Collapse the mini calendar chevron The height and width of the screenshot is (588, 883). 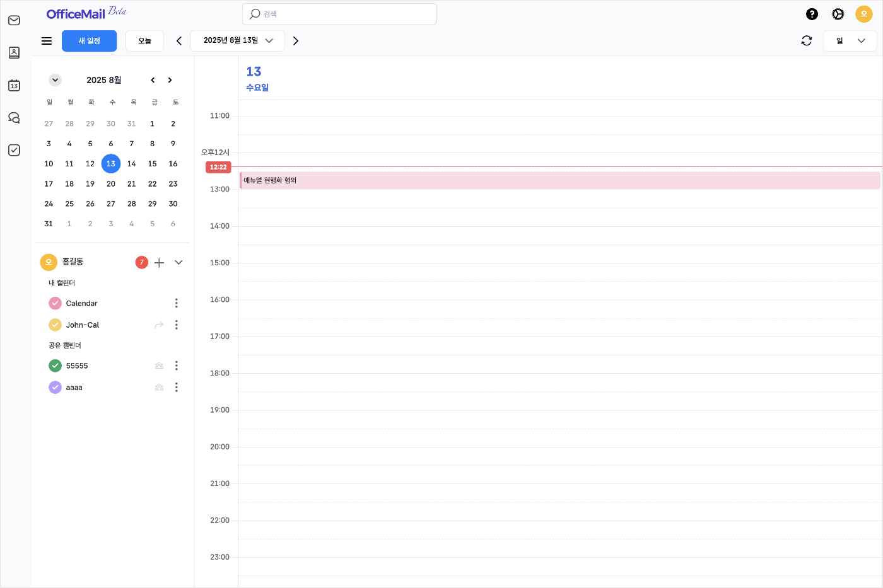(x=56, y=80)
